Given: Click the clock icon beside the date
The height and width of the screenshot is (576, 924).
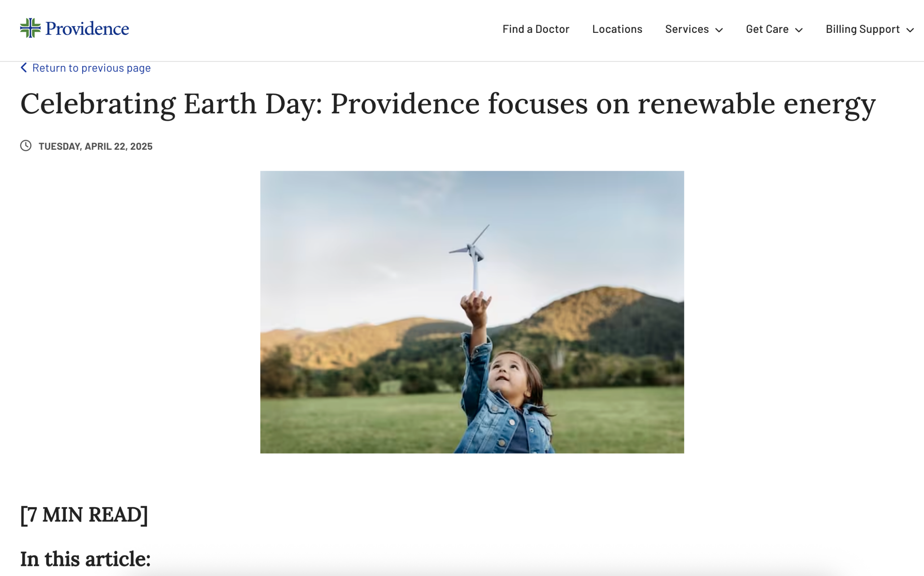Looking at the screenshot, I should pos(26,146).
